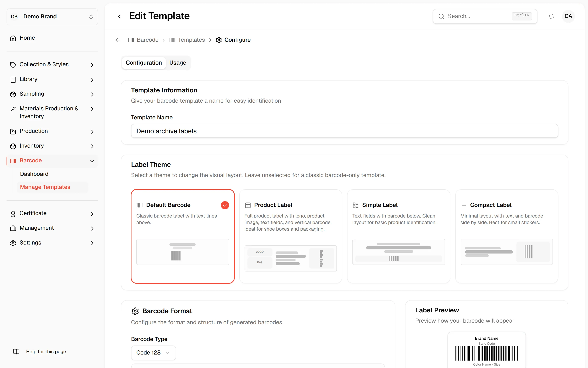The image size is (588, 368).
Task: Click the Certificate ribbon icon
Action: pyautogui.click(x=13, y=214)
